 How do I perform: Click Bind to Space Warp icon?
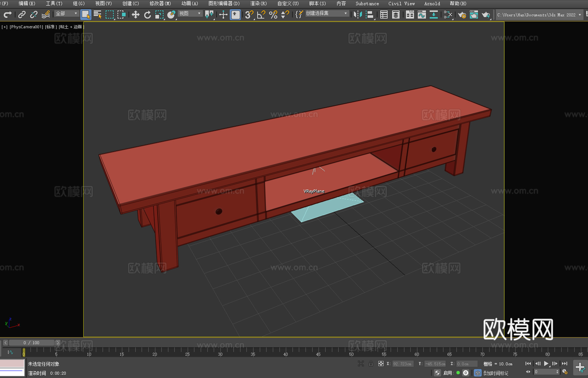46,14
